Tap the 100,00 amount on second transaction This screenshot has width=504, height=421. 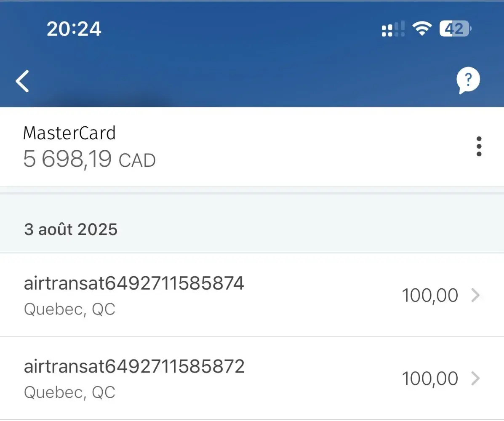coord(430,379)
